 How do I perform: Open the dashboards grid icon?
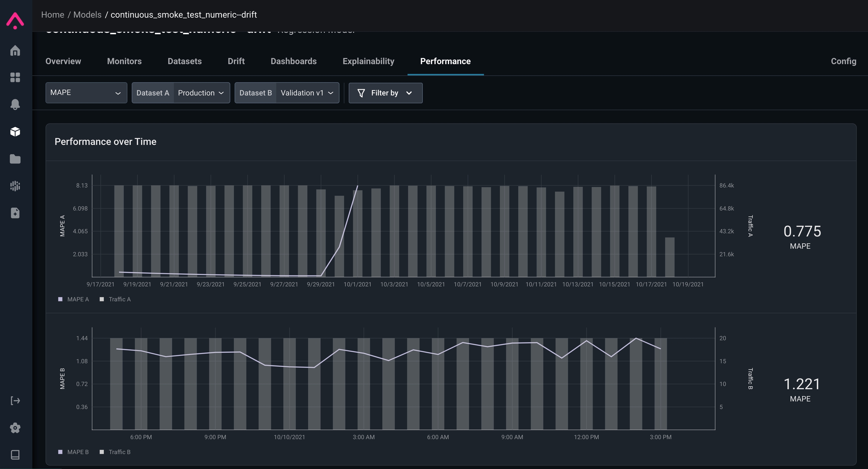15,77
